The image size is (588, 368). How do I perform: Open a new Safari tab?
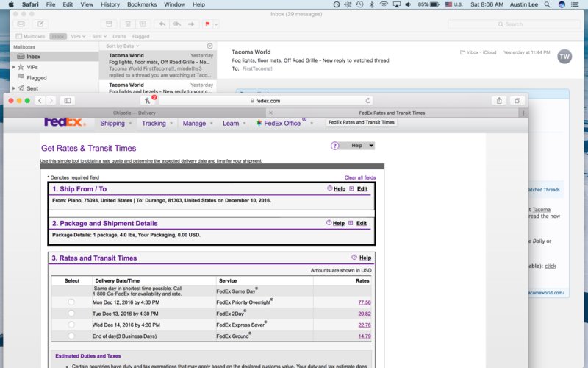coord(523,113)
